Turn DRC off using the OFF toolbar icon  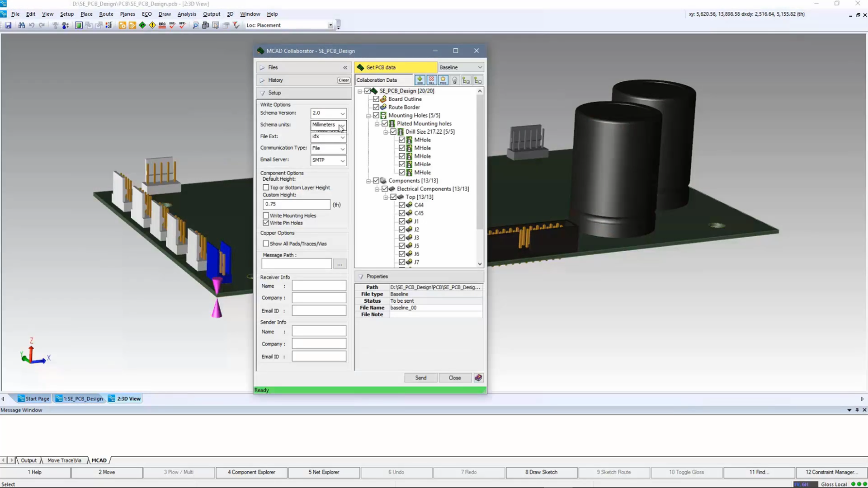coord(182,25)
